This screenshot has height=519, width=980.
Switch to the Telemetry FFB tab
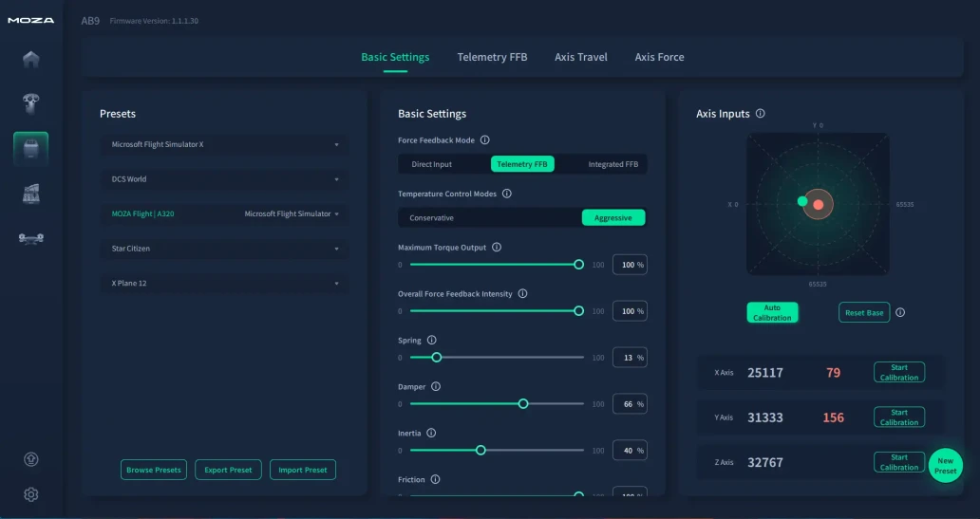[x=492, y=57]
